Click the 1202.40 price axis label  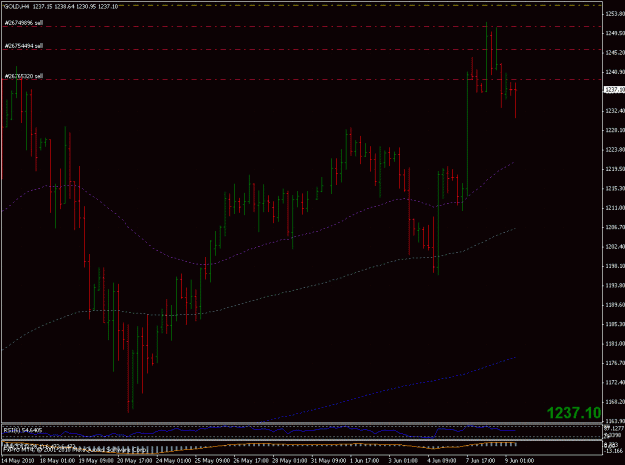[615, 247]
